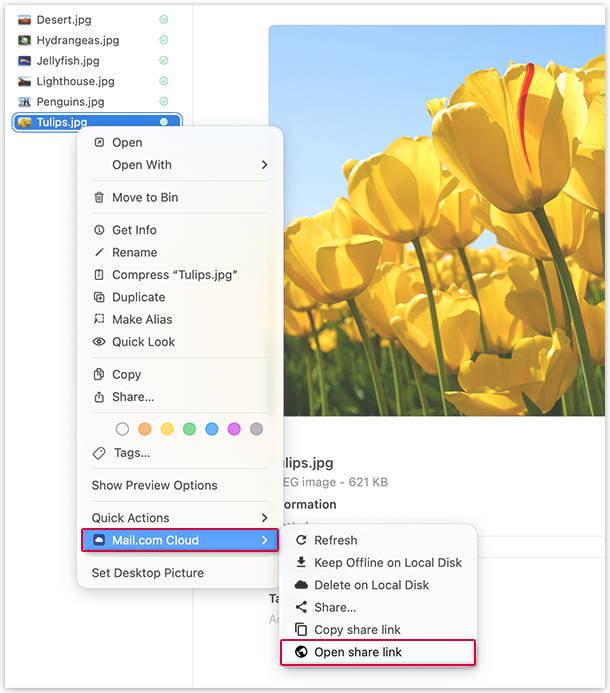The width and height of the screenshot is (610, 693).
Task: Expand the Mail.com Cloud submenu chevron
Action: point(265,540)
